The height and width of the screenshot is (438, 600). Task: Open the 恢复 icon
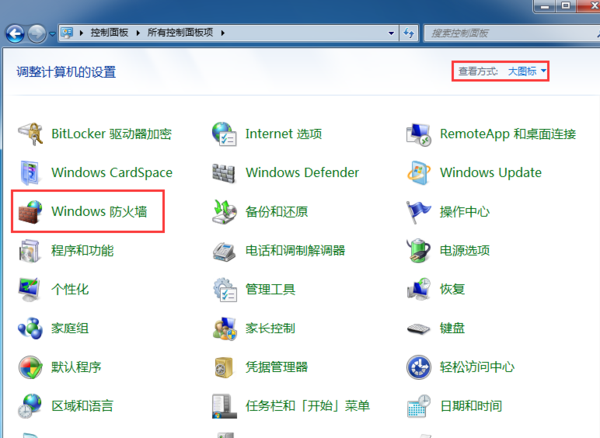419,290
